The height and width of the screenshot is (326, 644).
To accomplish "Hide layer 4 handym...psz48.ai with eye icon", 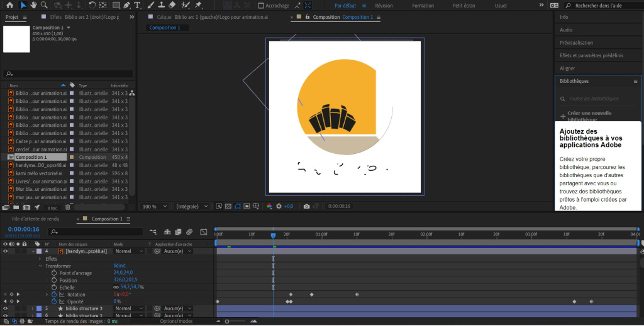I will click(5, 251).
